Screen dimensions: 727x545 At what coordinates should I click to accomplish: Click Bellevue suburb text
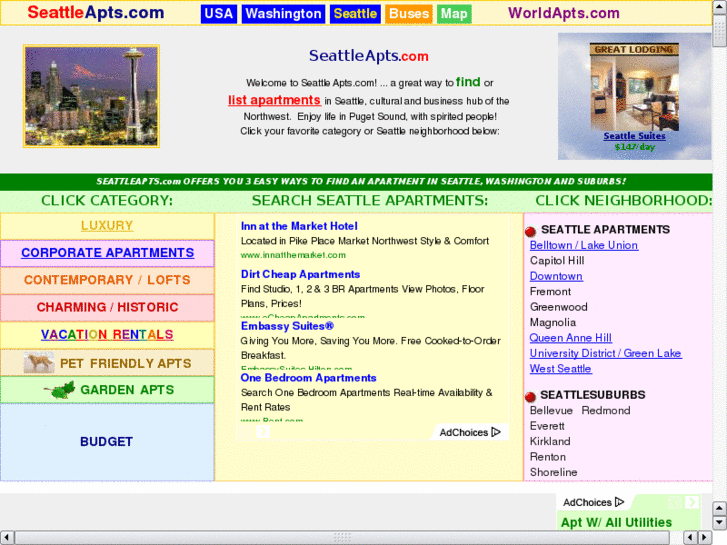pos(551,410)
